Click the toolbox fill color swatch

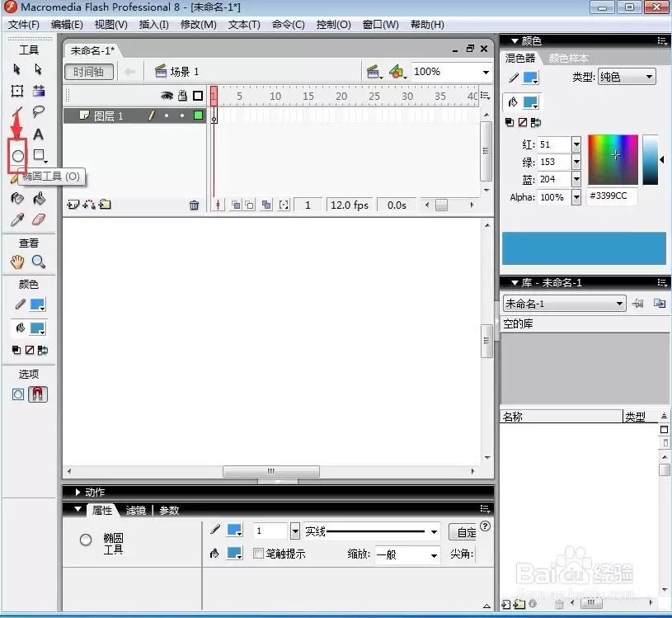pyautogui.click(x=37, y=329)
